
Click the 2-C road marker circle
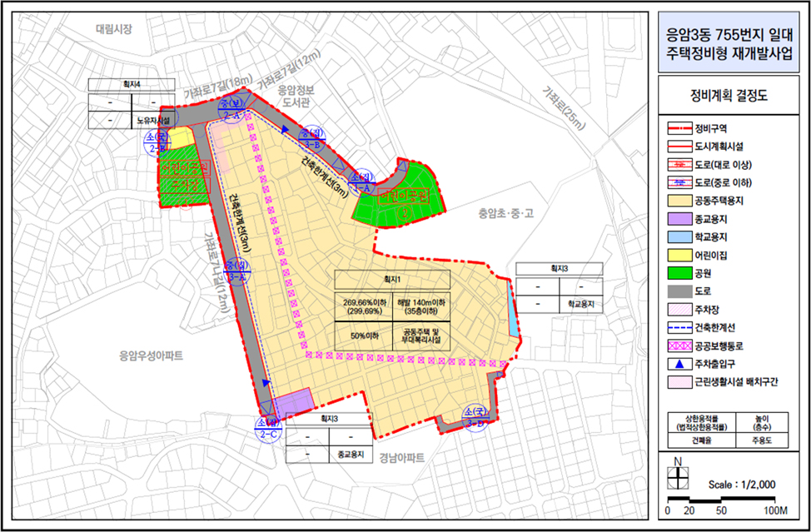tap(270, 428)
